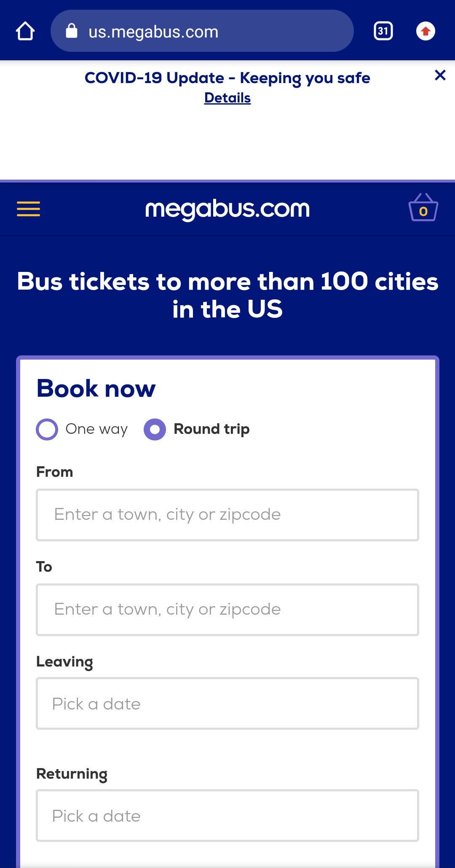Open the COVID-19 Details link
Image resolution: width=455 pixels, height=868 pixels.
227,98
